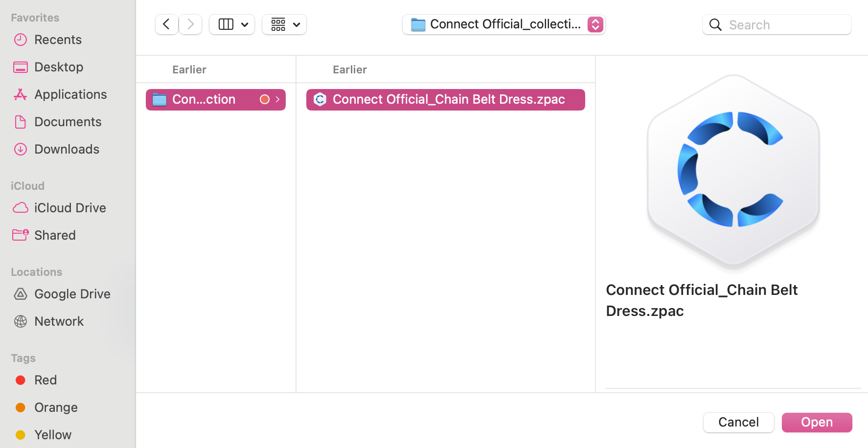Select the Shared iCloud location
Screen dimensions: 868x448
(55, 235)
